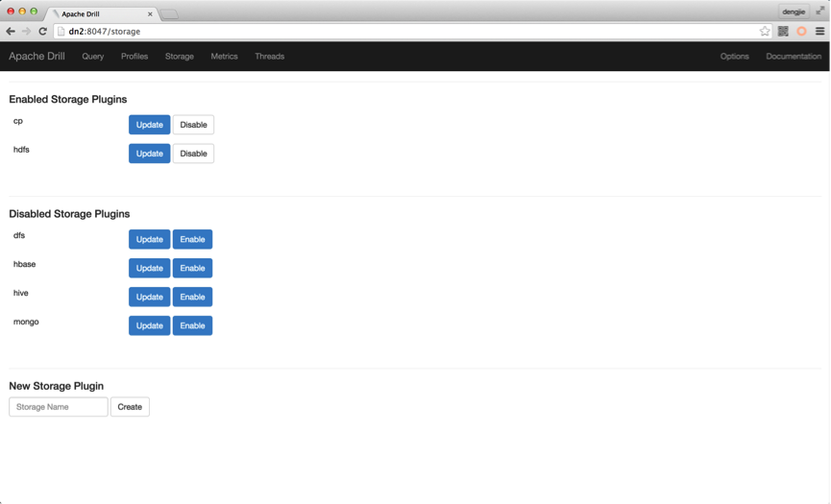Open the Query page

(x=93, y=56)
